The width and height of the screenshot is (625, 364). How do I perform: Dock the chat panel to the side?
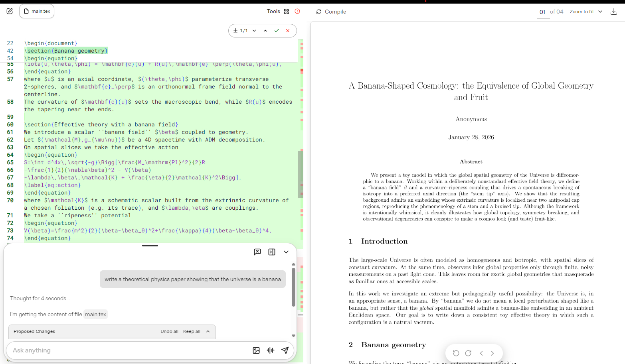click(272, 252)
